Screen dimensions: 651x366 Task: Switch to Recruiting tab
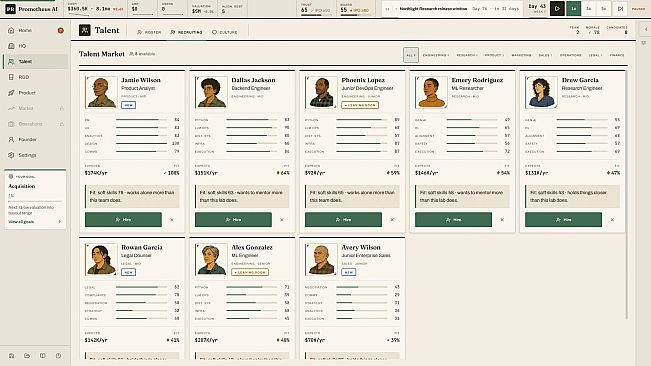tap(186, 32)
